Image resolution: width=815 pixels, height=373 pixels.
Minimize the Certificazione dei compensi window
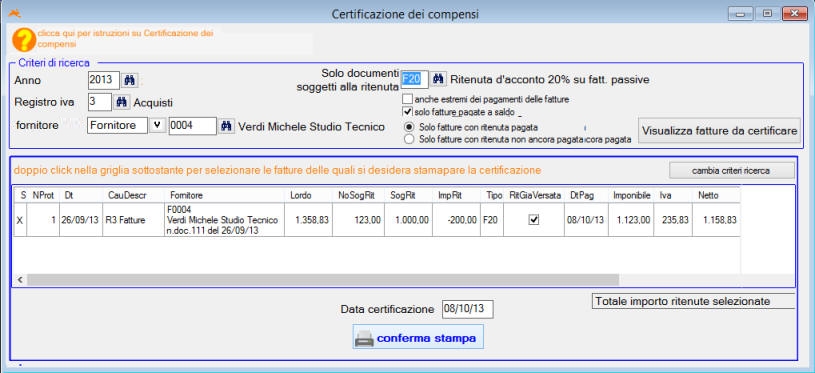(x=741, y=14)
